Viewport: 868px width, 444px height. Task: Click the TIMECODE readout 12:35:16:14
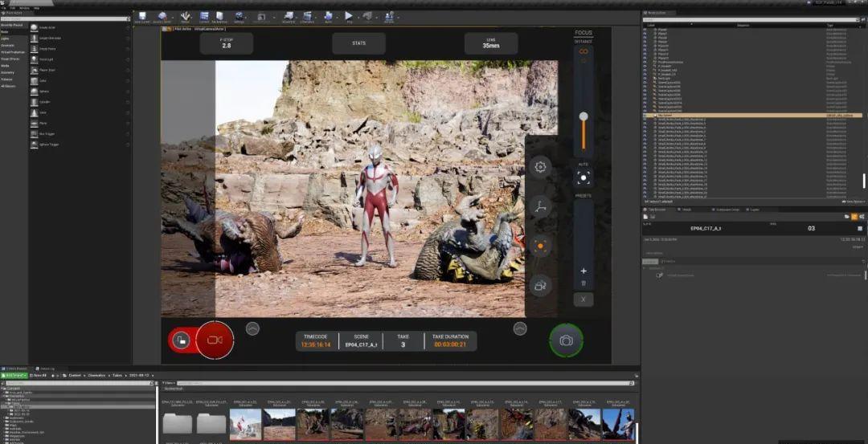point(316,344)
